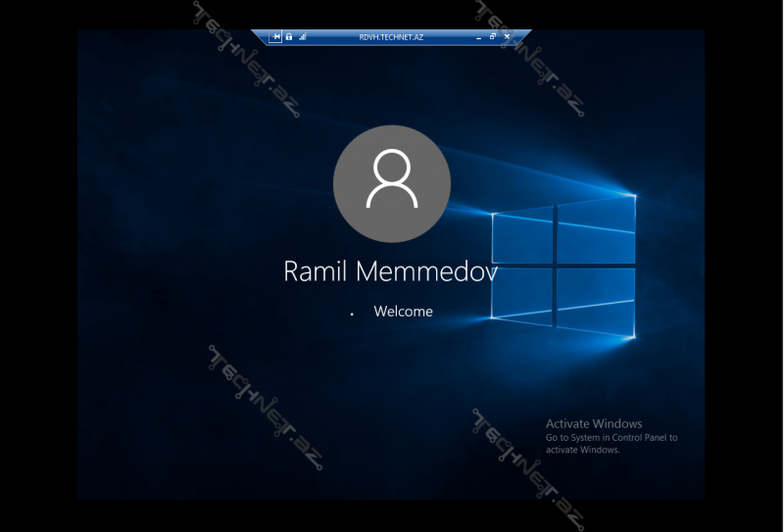
Task: Restore down the remote session window
Action: (493, 36)
